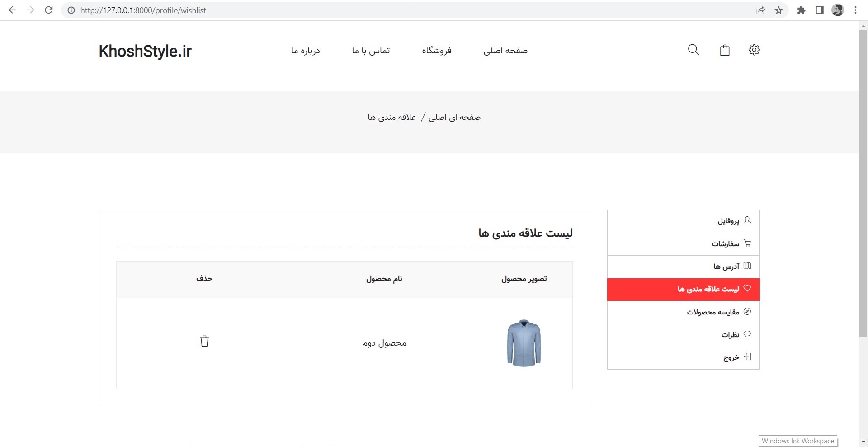Click the logout icon beside خروج

(x=748, y=357)
